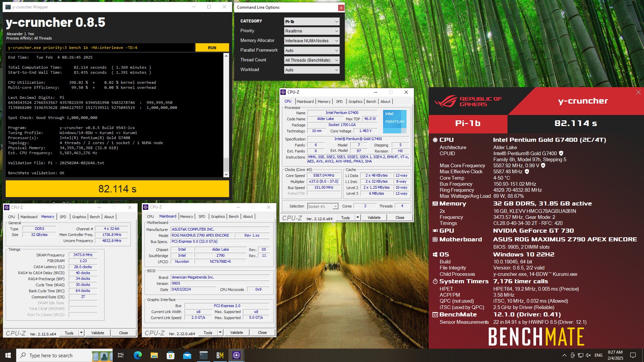The height and width of the screenshot is (362, 644).
Task: Open Microsoft Store from the taskbar
Action: (x=170, y=355)
